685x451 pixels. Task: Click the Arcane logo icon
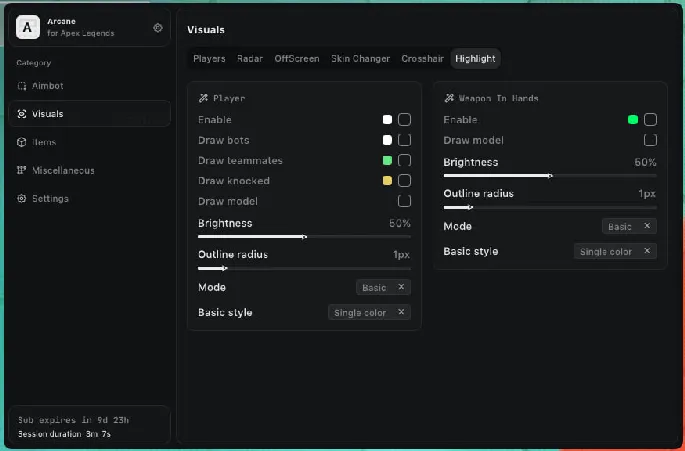(28, 27)
